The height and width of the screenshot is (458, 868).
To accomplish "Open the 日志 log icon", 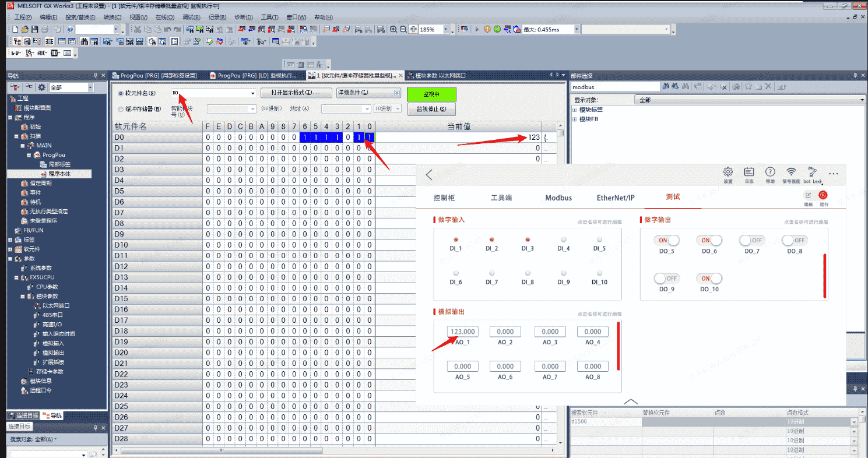I will click(x=749, y=172).
